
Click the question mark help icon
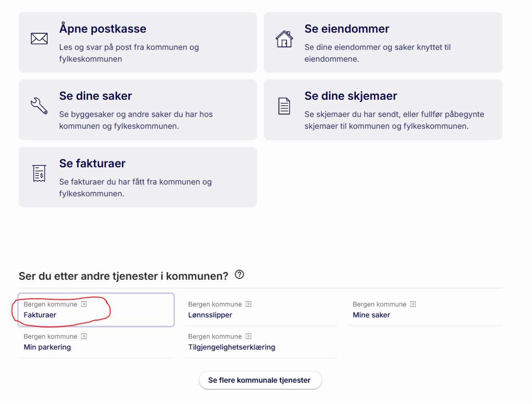(240, 274)
